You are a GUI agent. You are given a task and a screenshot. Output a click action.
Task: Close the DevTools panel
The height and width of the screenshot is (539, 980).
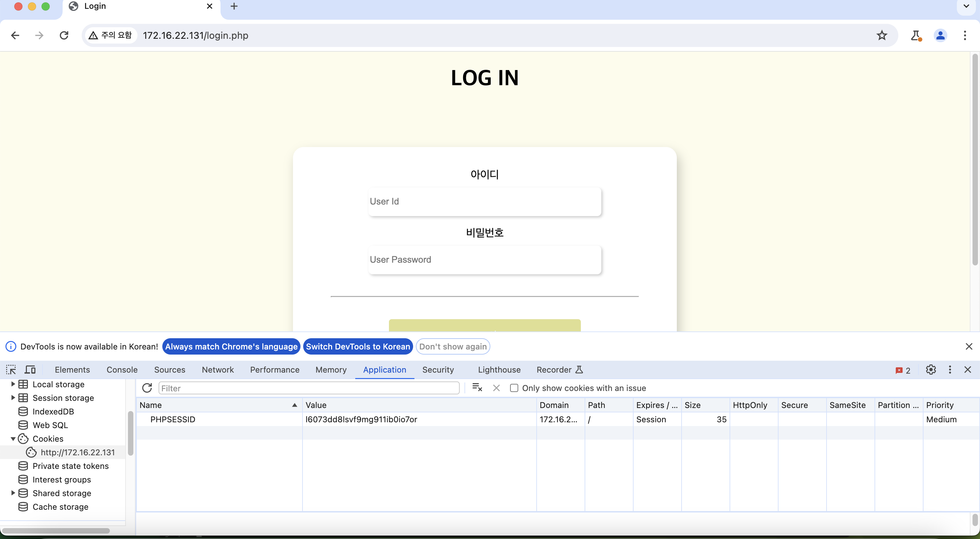coord(967,370)
